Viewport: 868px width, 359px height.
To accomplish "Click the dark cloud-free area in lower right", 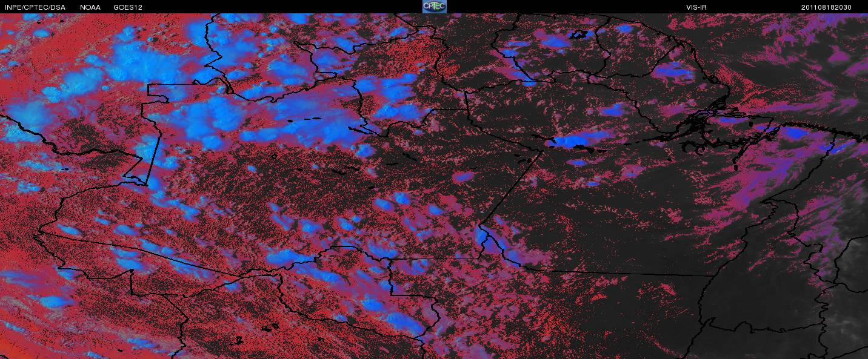I will click(x=636, y=315).
